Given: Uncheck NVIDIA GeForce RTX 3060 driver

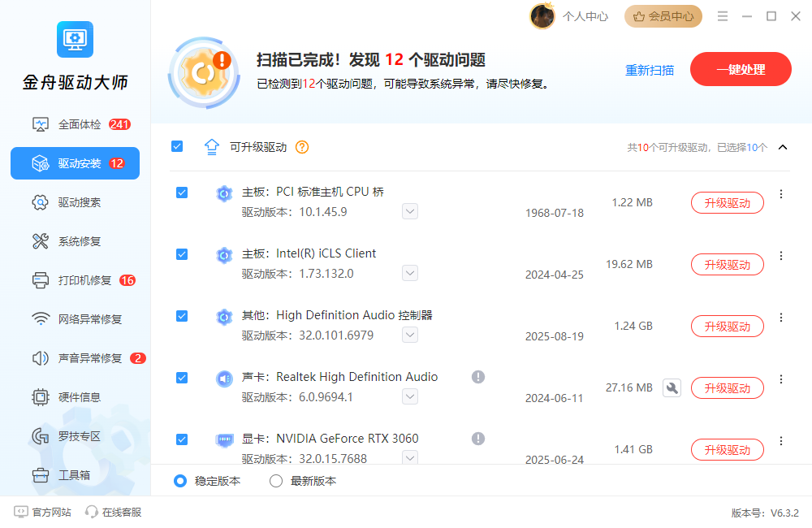Looking at the screenshot, I should (x=182, y=439).
